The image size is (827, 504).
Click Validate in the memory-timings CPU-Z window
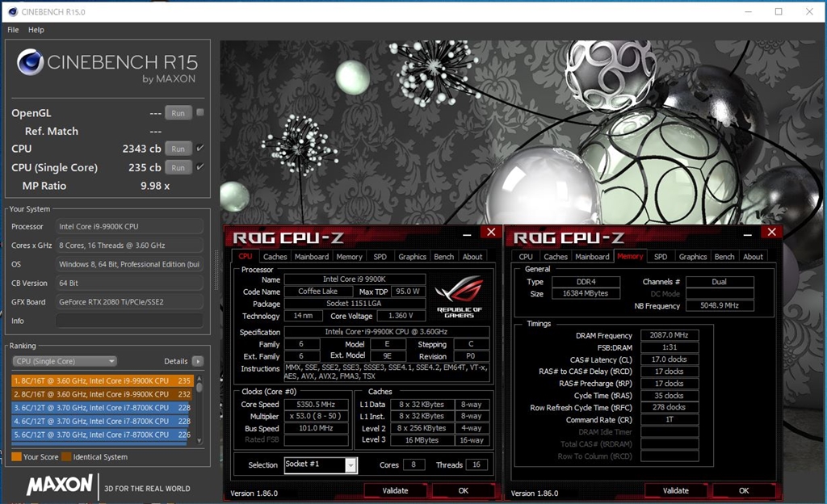point(676,490)
